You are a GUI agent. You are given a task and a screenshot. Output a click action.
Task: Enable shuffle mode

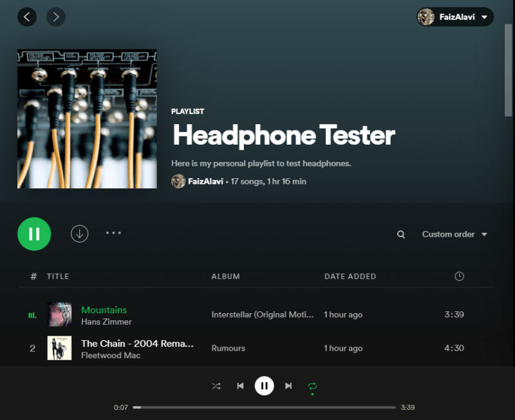[x=216, y=386]
